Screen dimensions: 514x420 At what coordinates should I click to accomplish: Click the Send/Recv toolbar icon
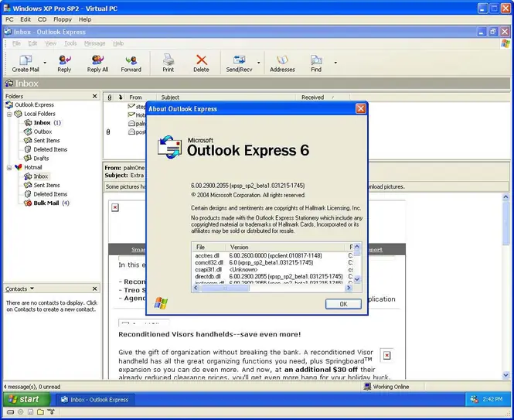pos(239,63)
